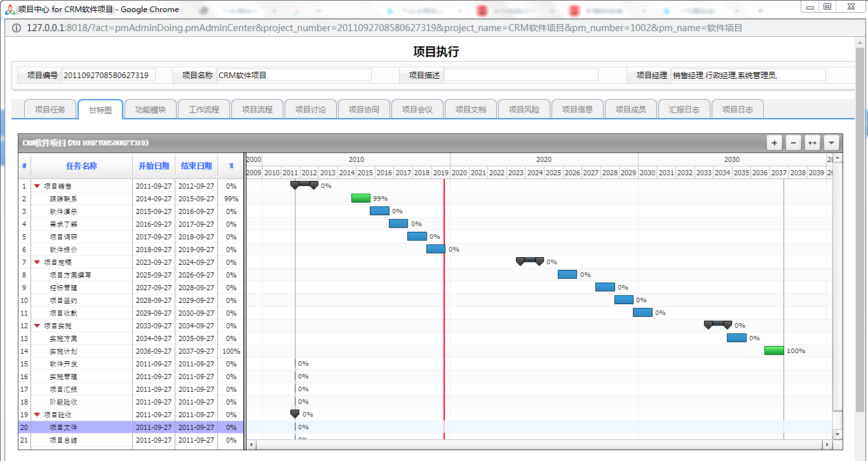Click the zoom in plus button on Gantt header
Screen dimensions: 868x461
click(774, 143)
